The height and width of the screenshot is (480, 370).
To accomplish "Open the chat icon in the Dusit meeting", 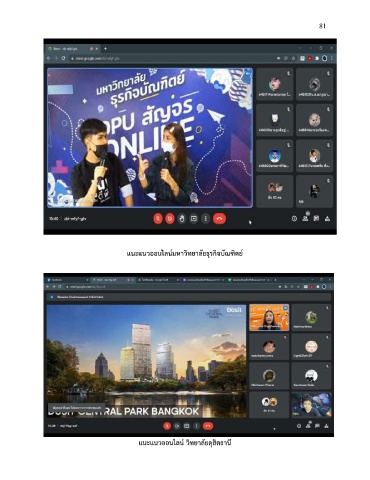I will [317, 426].
